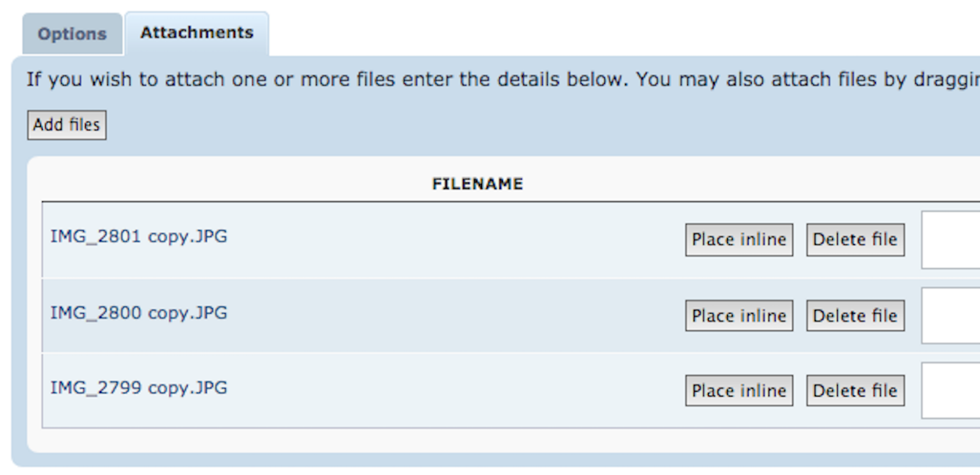Open the IMG_2799 copy.JPG filename link
This screenshot has width=980, height=475.
(x=138, y=388)
